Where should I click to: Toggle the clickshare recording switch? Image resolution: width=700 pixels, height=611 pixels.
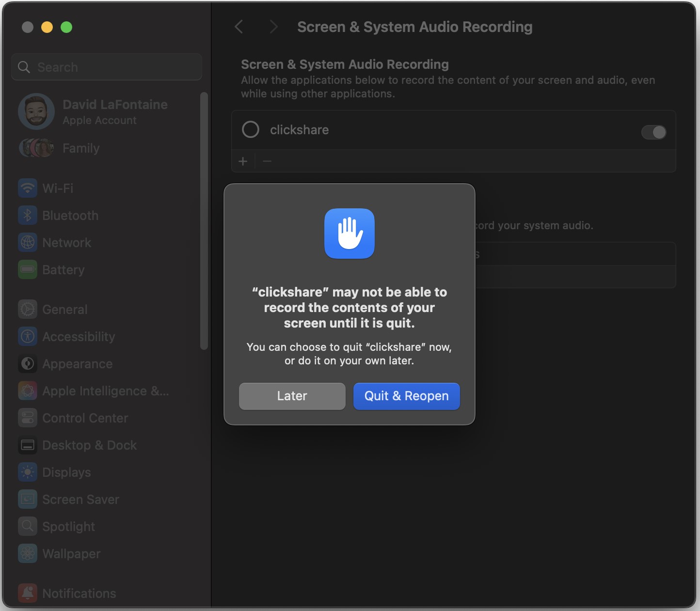(x=653, y=132)
